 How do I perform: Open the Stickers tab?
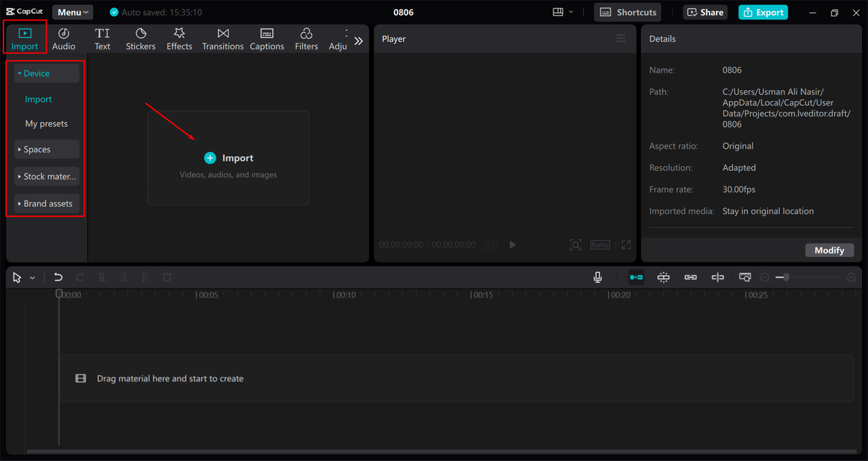click(140, 39)
